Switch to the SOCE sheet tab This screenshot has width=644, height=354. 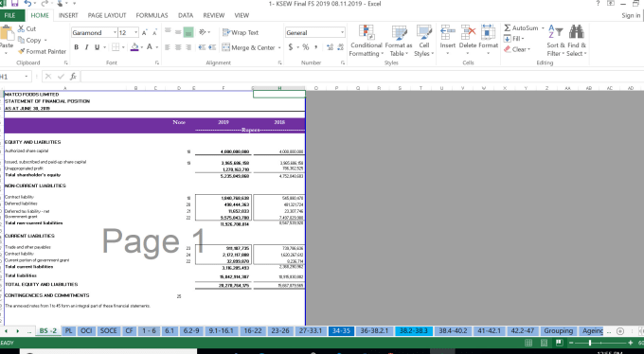[108, 330]
